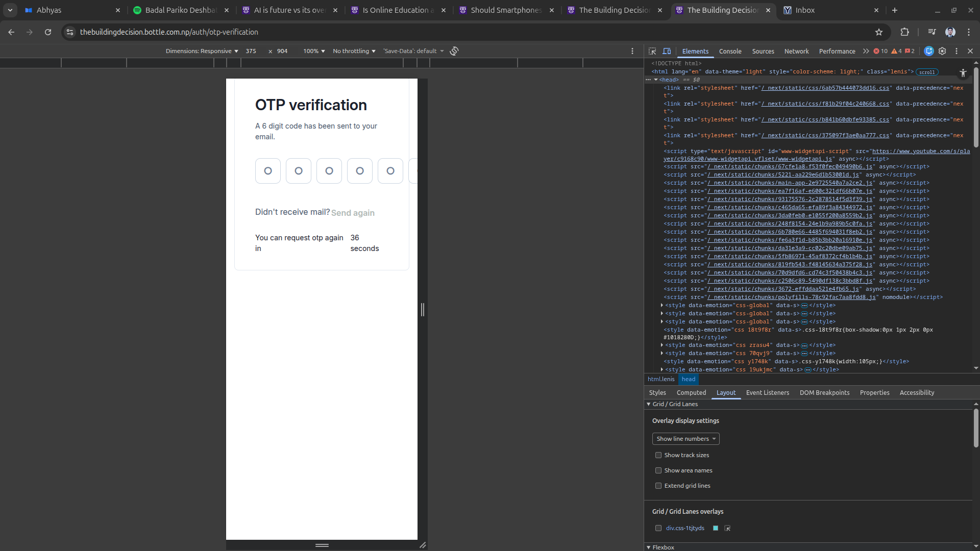Switch to the Console tab
Screen dimensions: 980x551
coord(730,51)
